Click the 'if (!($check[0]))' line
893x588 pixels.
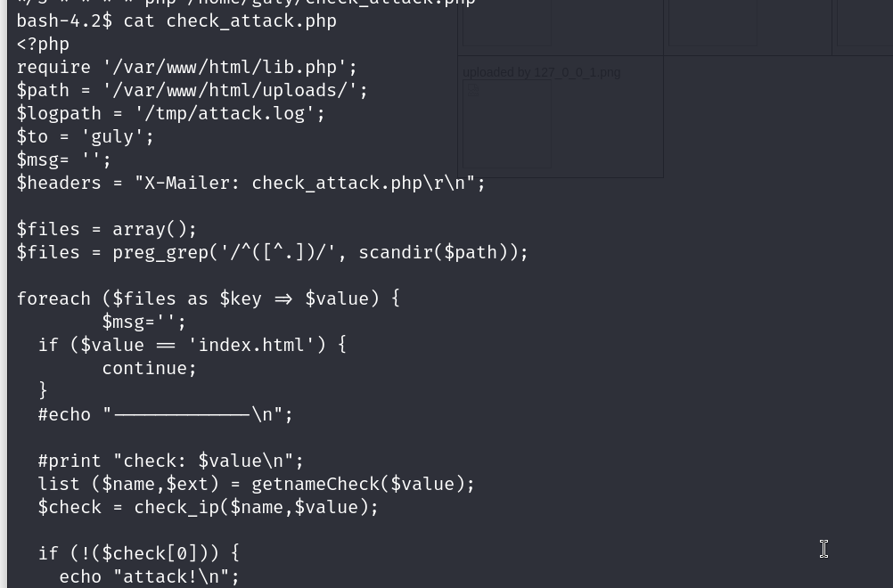(138, 553)
